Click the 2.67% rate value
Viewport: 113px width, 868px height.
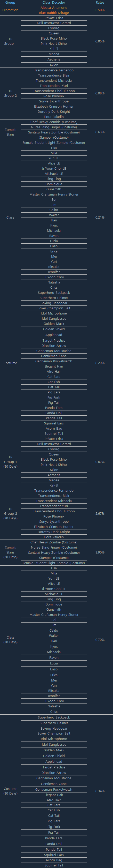100,513
